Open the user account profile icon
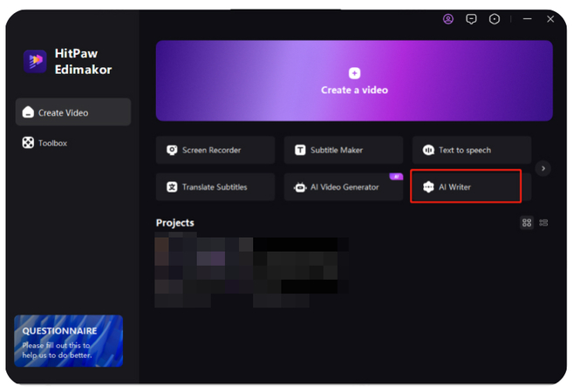The image size is (580, 392). click(x=448, y=19)
